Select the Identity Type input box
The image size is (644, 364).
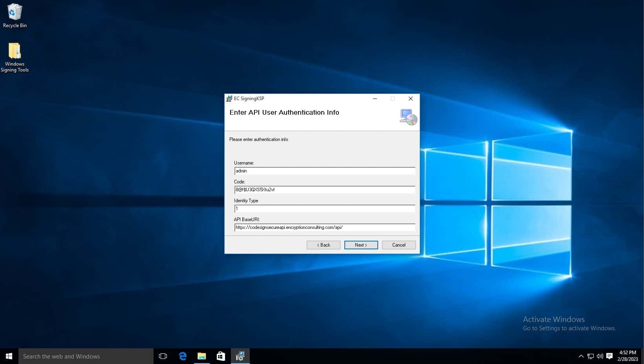[324, 209]
